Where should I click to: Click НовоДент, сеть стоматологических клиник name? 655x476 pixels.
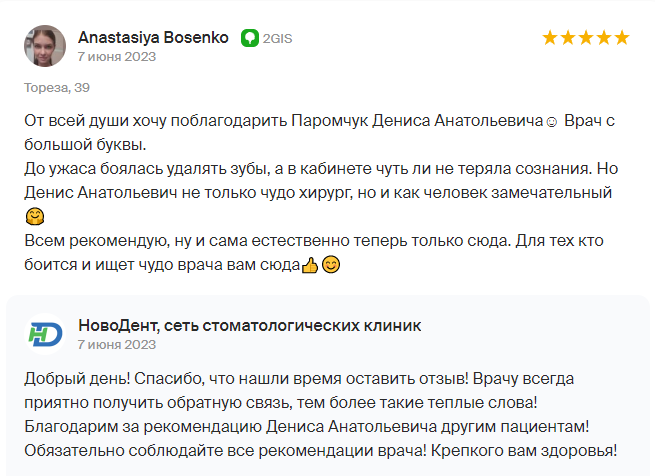[x=250, y=326]
